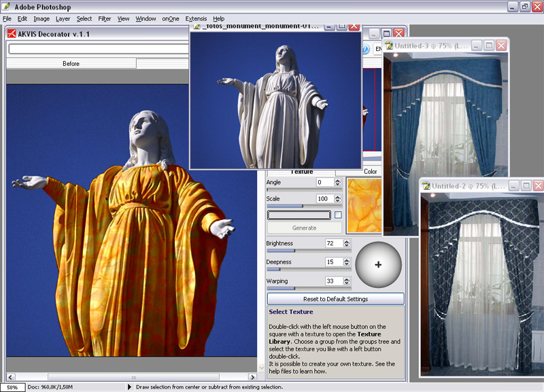Click the Angle value spinner arrows
The height and width of the screenshot is (392, 544).
click(337, 182)
